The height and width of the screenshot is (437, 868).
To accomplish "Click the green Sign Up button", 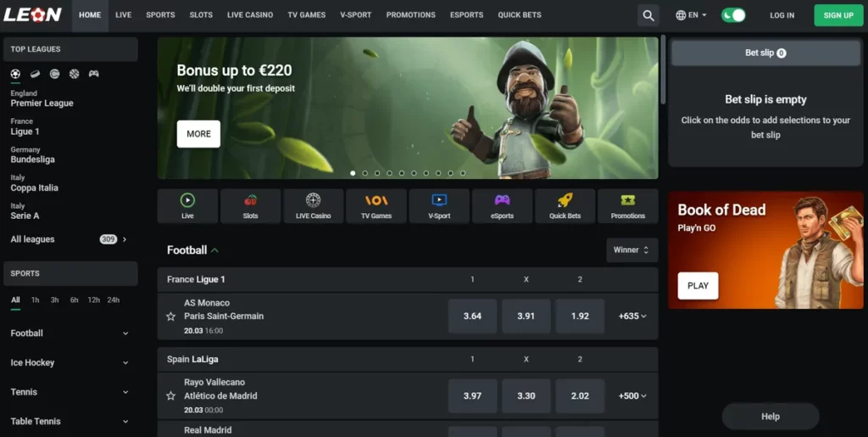I will [x=837, y=15].
